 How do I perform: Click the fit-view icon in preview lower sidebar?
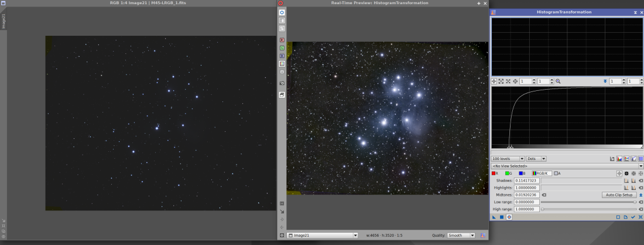(282, 203)
